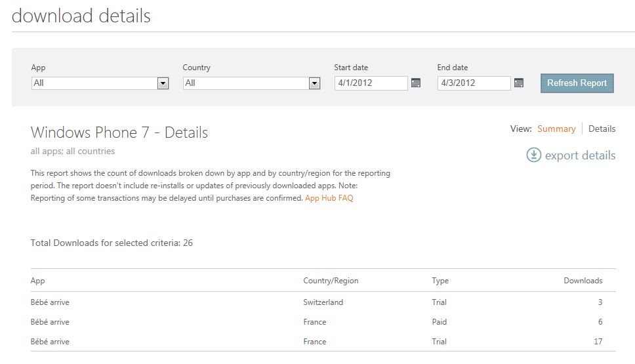This screenshot has height=364, width=635.
Task: Open the App Hub FAQ link
Action: click(x=329, y=198)
